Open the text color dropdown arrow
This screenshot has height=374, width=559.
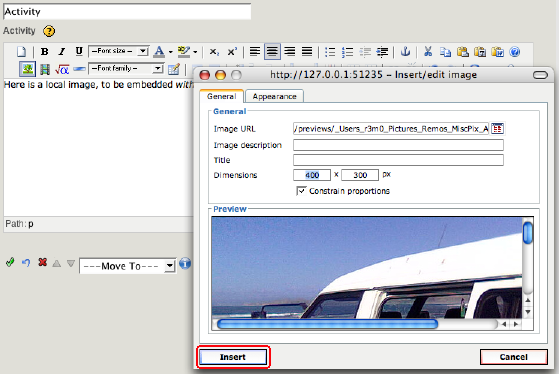point(171,52)
